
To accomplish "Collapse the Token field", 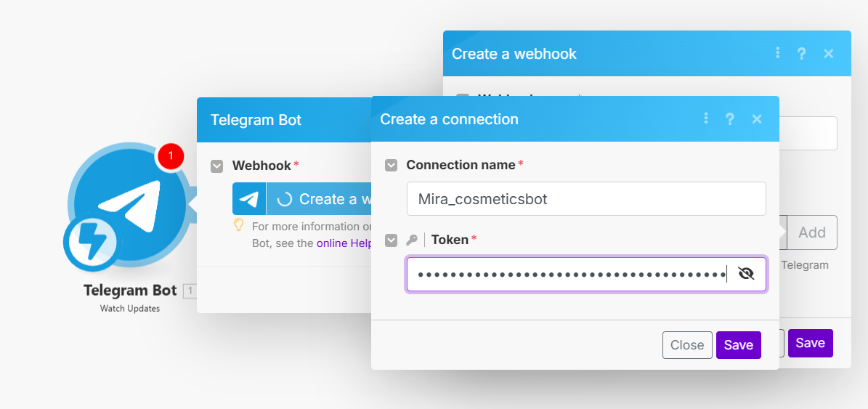I will pos(392,240).
